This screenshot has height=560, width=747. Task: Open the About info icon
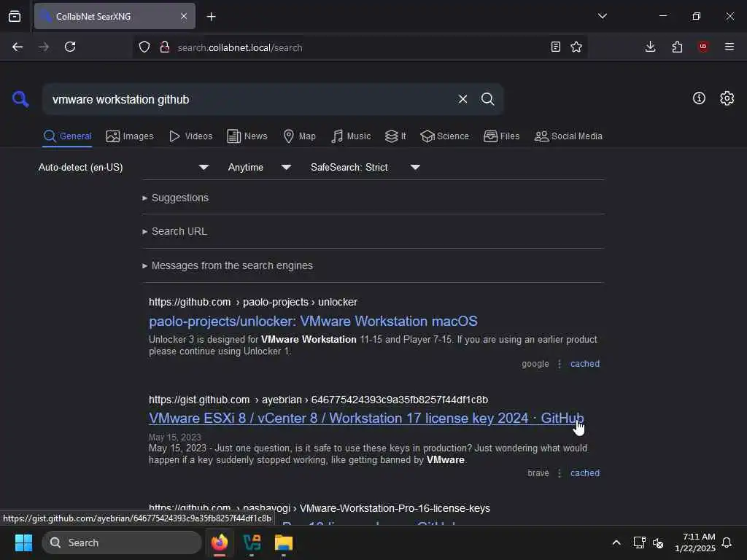(x=699, y=98)
